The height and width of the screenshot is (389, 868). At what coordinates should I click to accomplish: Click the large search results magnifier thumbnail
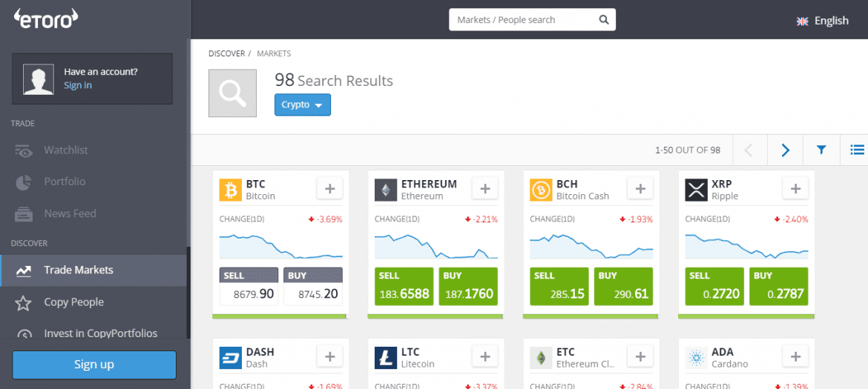tap(232, 93)
